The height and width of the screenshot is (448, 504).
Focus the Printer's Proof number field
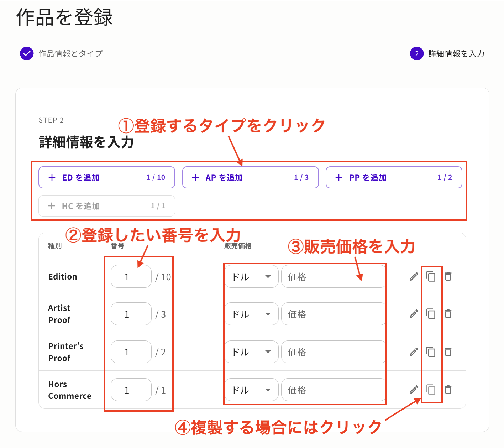[x=131, y=352]
